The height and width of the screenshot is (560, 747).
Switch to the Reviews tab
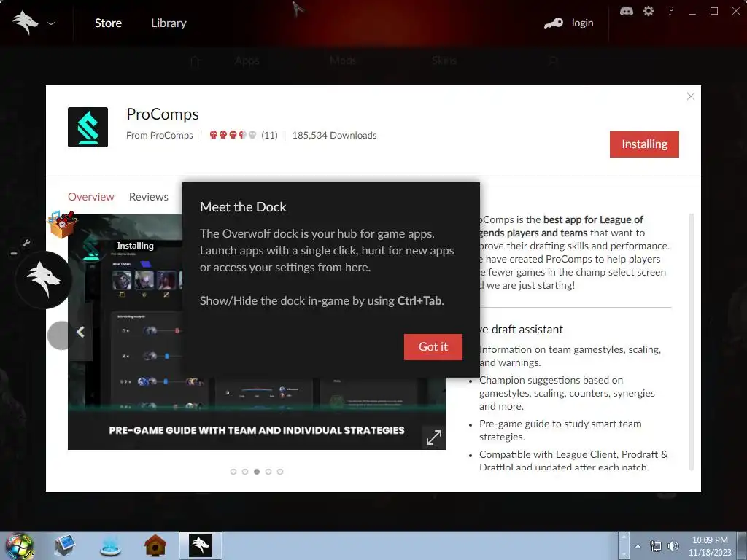[x=149, y=197]
